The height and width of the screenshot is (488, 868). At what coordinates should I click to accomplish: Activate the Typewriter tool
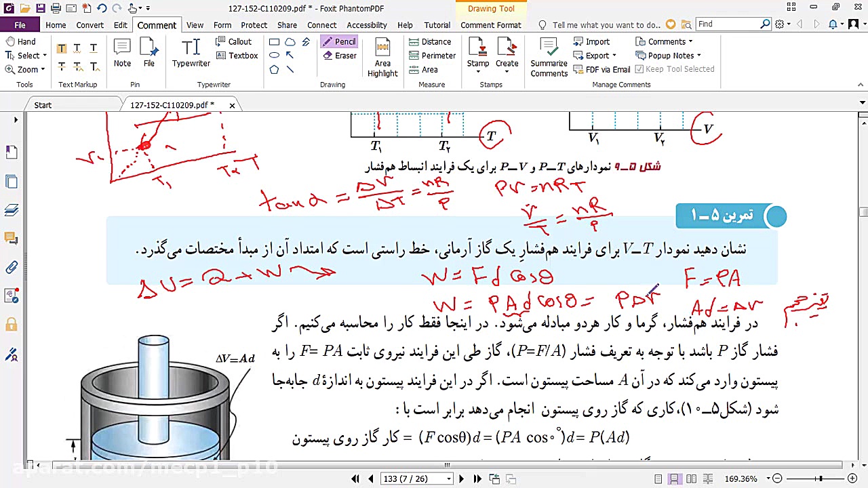coord(191,53)
